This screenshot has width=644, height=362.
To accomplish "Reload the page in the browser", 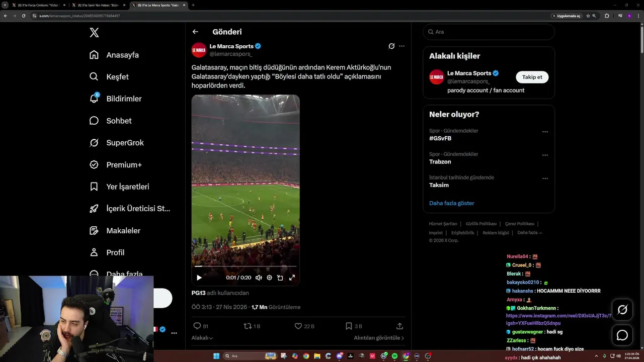I will [23, 16].
